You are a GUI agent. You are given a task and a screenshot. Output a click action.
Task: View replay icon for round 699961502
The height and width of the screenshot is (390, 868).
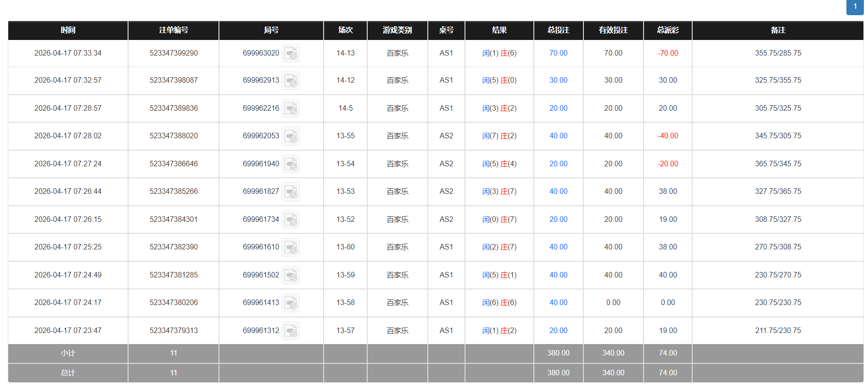290,276
